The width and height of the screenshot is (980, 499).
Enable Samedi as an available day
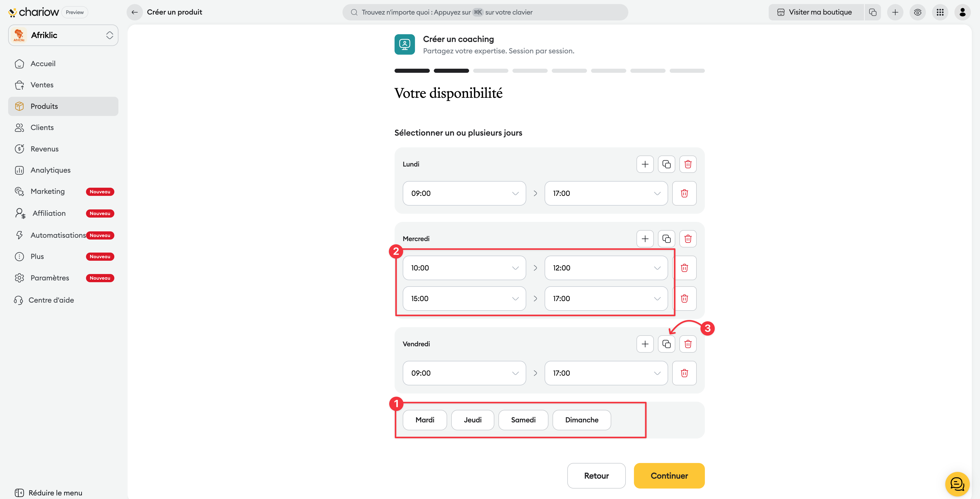click(x=523, y=420)
